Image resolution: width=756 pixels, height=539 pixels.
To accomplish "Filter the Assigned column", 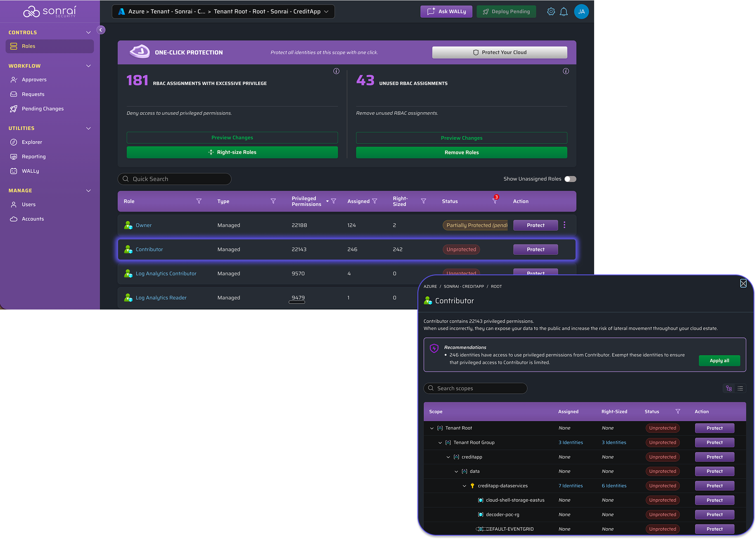I will pyautogui.click(x=375, y=201).
